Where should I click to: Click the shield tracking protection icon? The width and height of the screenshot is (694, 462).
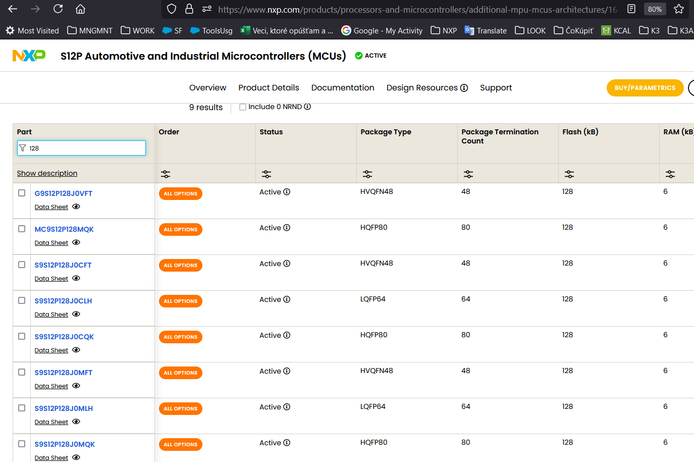pos(172,9)
